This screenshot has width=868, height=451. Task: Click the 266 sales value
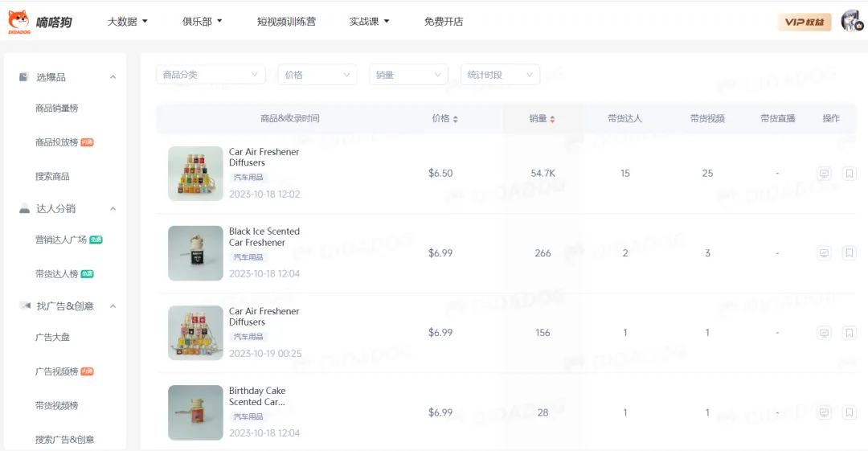(542, 253)
